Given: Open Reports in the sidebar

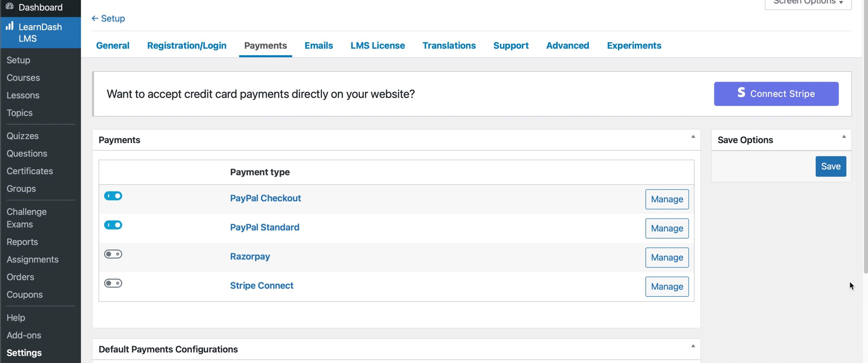Looking at the screenshot, I should 22,242.
